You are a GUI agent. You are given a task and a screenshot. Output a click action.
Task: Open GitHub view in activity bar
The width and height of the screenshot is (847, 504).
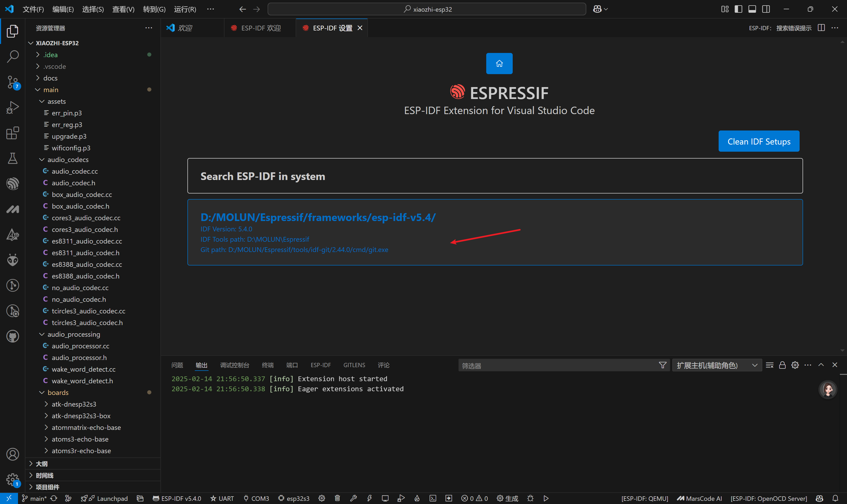(x=12, y=336)
